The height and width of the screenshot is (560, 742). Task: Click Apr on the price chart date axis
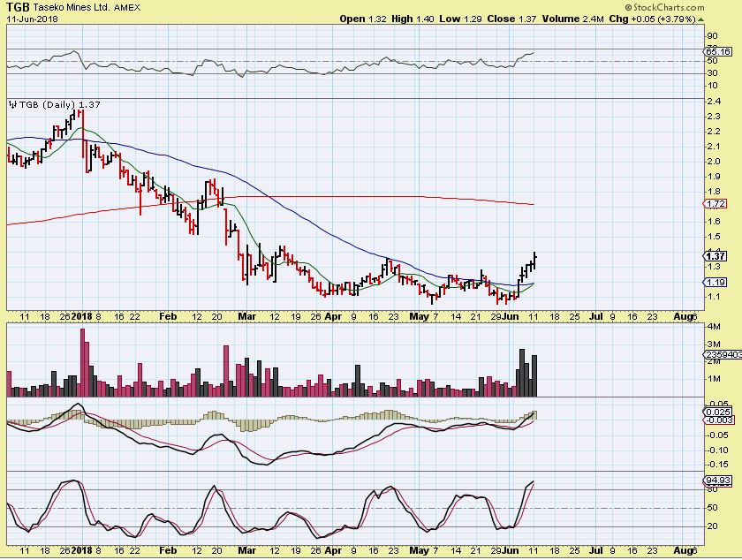333,317
